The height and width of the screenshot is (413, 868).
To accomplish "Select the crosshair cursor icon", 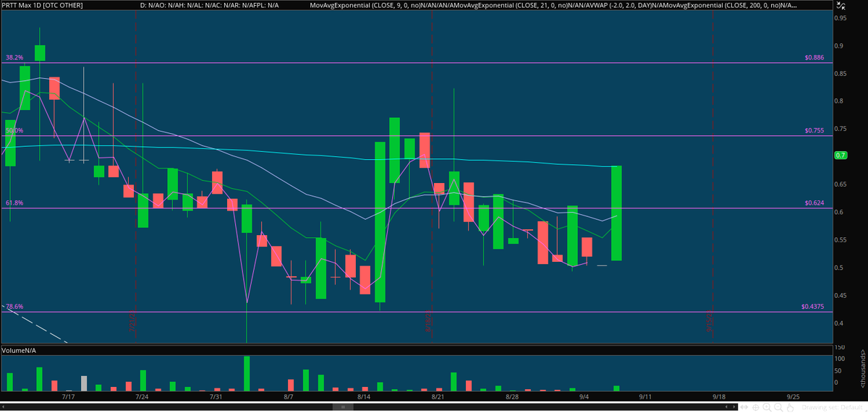I will pyautogui.click(x=756, y=408).
